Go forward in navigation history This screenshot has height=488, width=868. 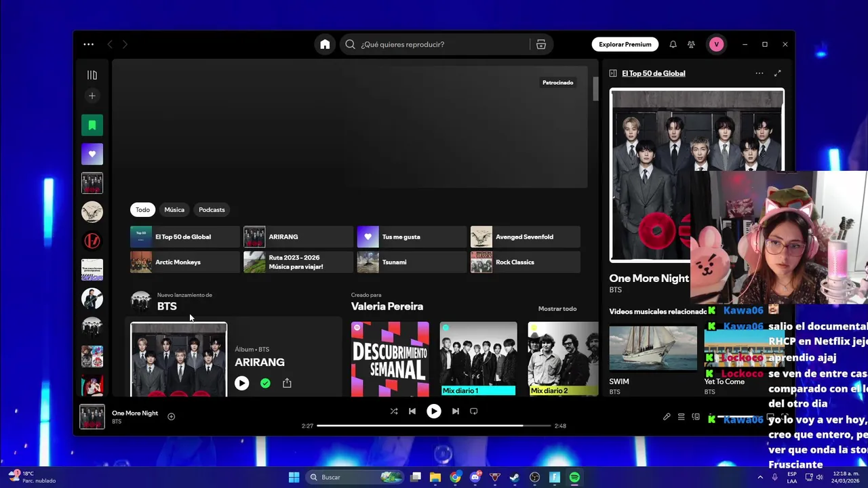coord(125,44)
